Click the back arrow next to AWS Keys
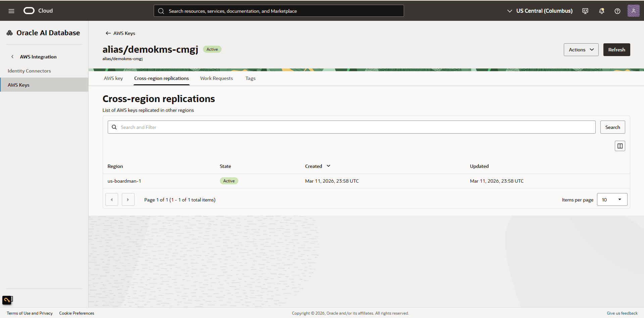The image size is (644, 318). tap(108, 33)
